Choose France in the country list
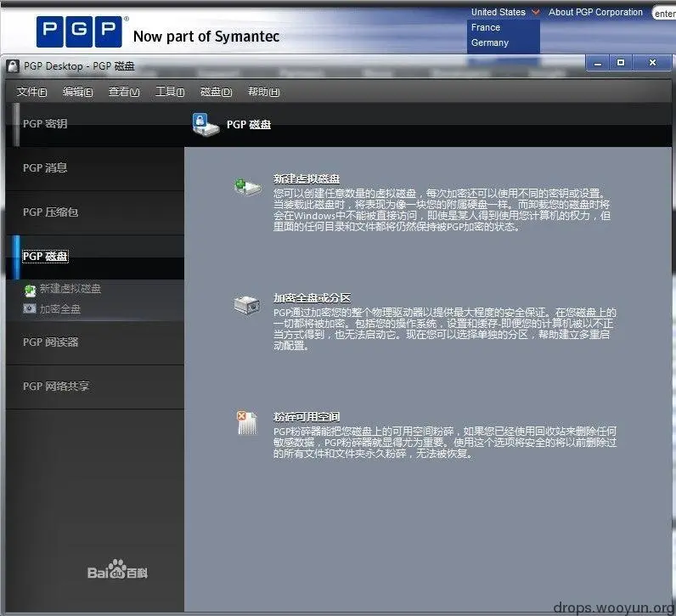Viewport: 676px width, 616px height. (x=486, y=27)
